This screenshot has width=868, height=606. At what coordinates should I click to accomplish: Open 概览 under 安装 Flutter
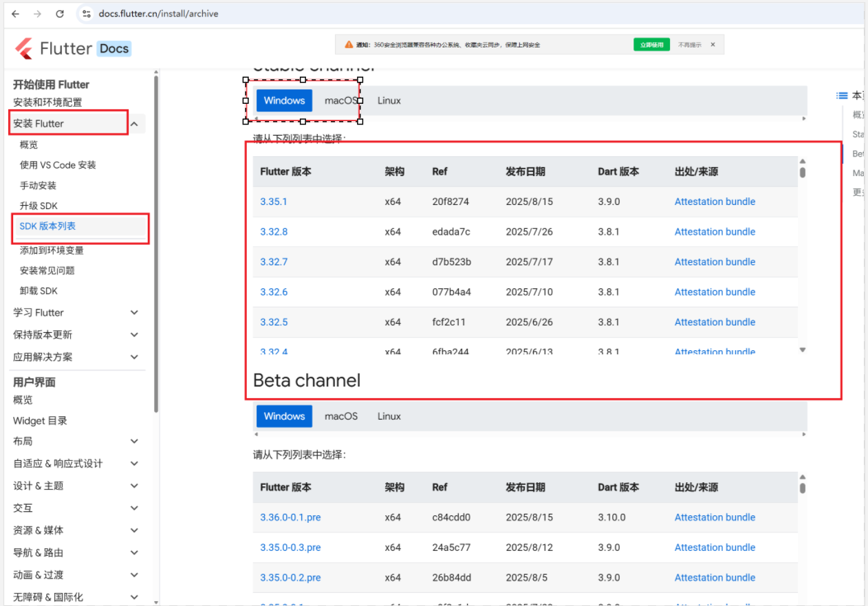29,144
